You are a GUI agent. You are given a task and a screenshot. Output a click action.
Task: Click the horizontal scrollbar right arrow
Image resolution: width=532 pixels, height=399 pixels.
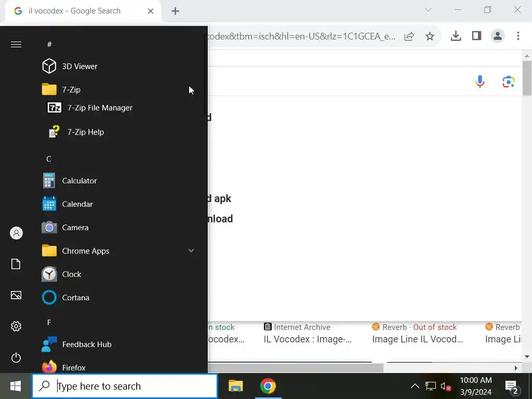516,368
